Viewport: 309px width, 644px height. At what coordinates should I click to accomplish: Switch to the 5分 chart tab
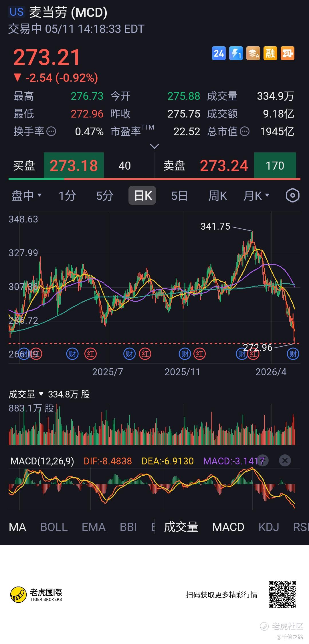(x=105, y=196)
